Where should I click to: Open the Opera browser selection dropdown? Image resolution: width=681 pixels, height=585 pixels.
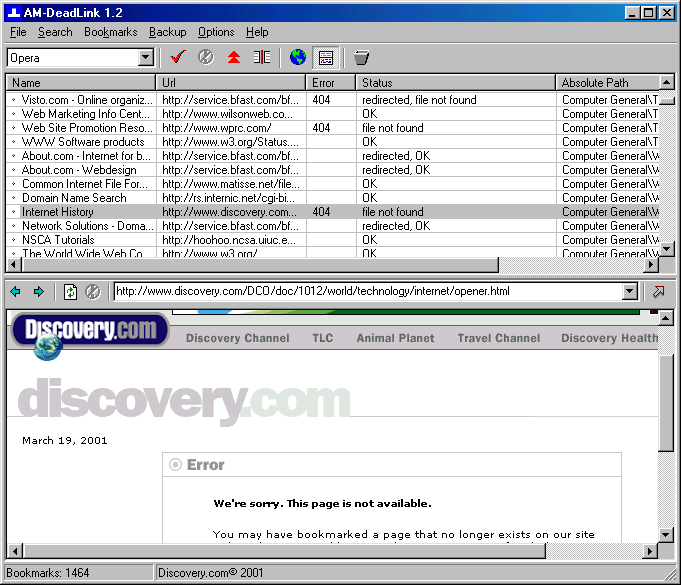pyautogui.click(x=146, y=57)
